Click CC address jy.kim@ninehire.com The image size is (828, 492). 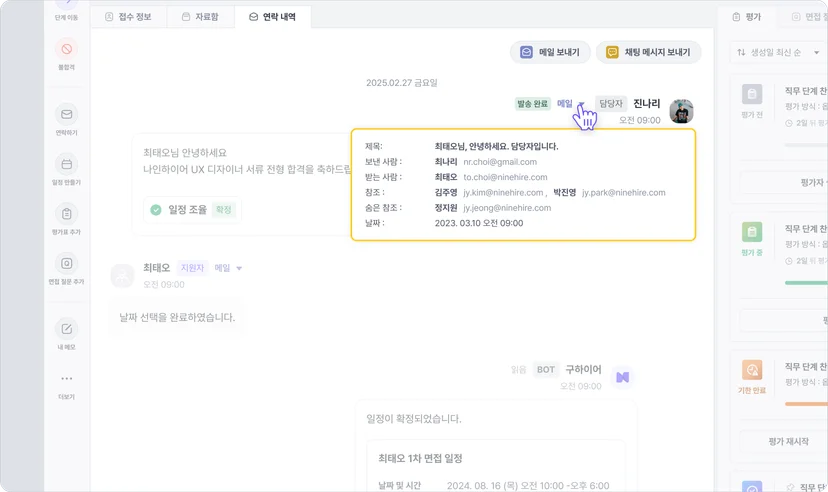coord(503,193)
